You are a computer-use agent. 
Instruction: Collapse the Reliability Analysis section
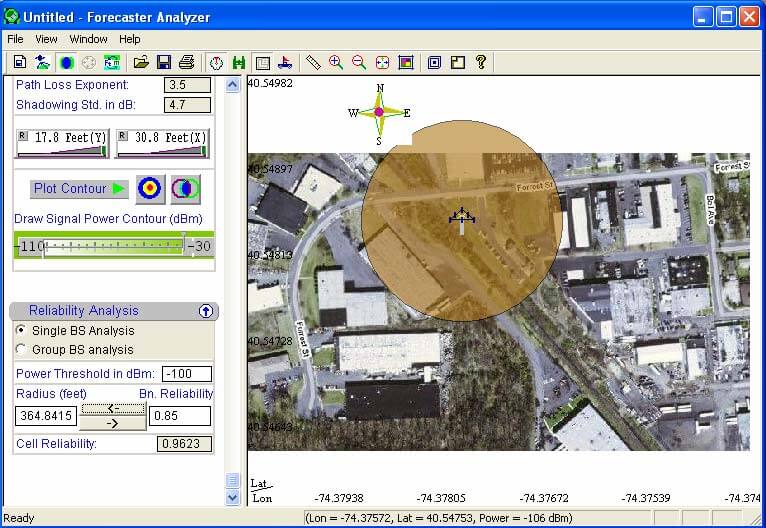(206, 311)
